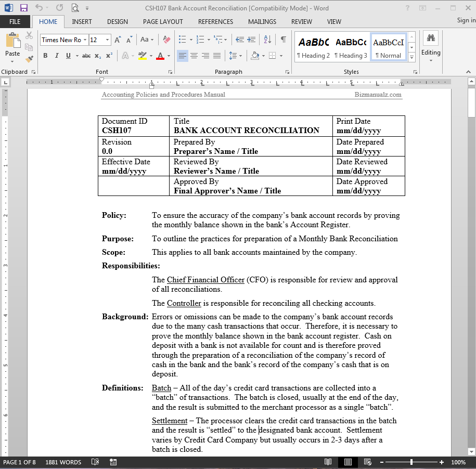Expand the font size dropdown

coord(107,40)
